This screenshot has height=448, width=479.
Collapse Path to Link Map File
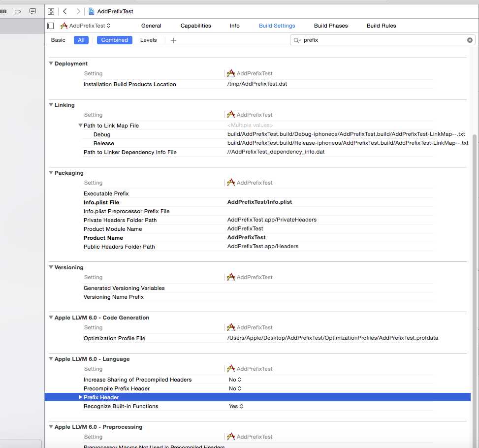[80, 126]
